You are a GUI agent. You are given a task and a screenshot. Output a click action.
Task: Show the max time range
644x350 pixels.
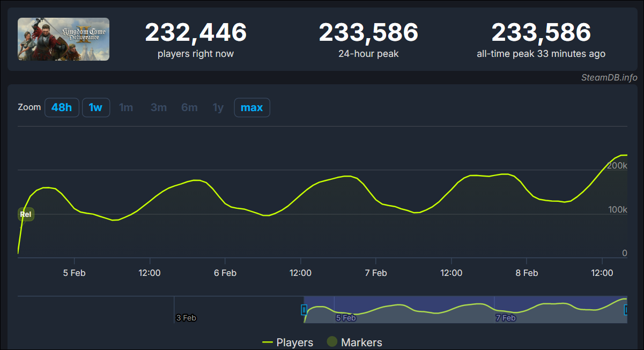tap(251, 107)
